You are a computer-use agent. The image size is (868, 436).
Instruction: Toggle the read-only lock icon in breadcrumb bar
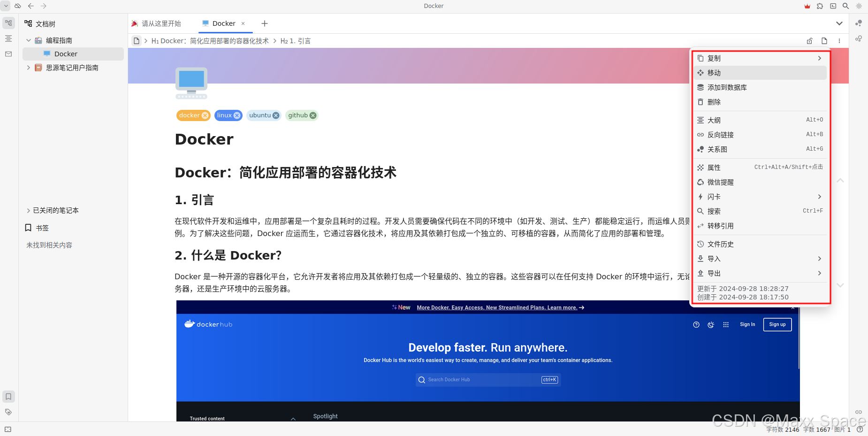point(809,41)
